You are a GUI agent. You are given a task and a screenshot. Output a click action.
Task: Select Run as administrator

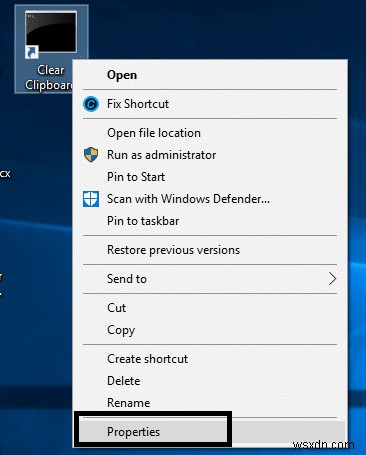[x=210, y=155]
